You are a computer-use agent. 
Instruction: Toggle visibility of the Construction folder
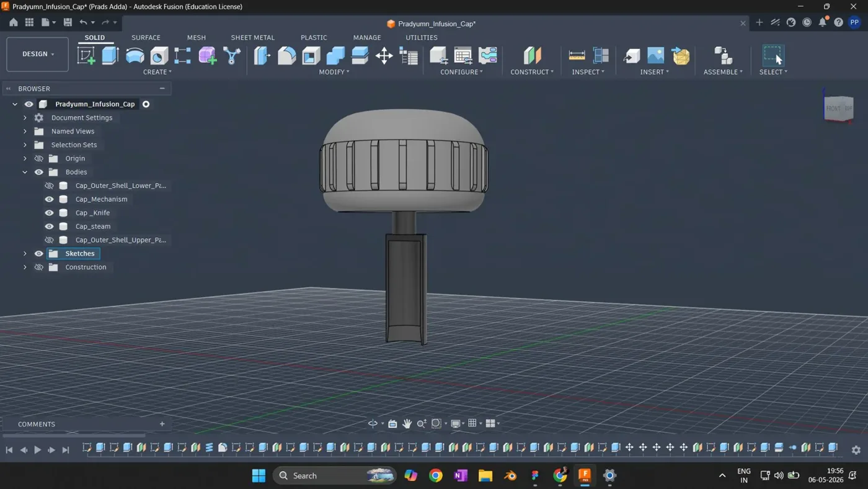[38, 267]
